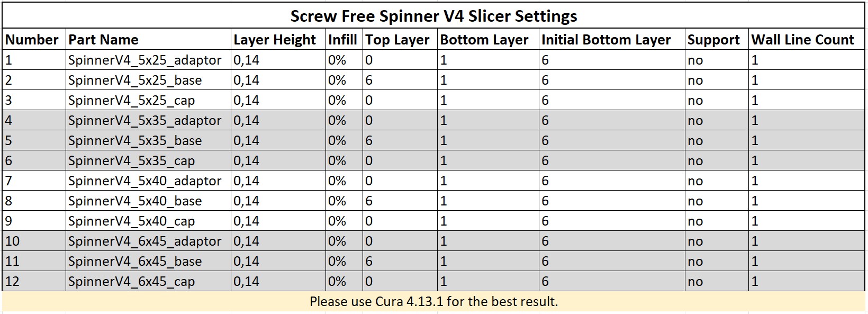Click the Top Layer value for SpinnerV4_5x35_base

369,141
